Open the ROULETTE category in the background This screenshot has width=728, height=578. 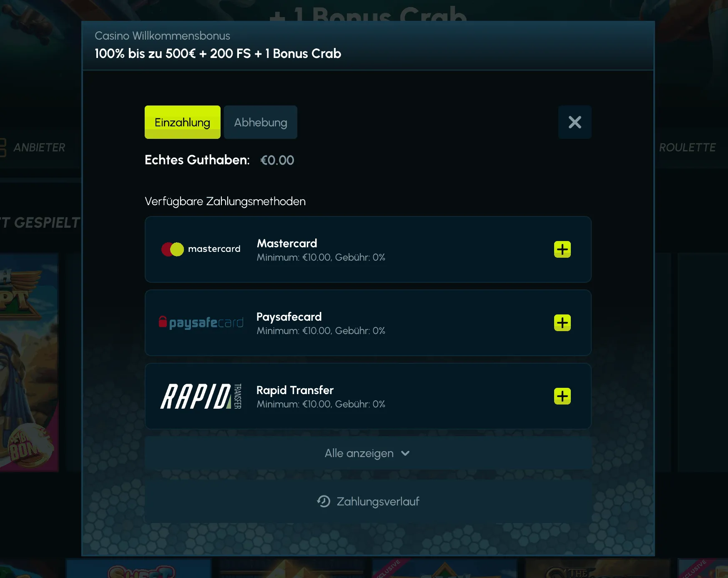(687, 148)
